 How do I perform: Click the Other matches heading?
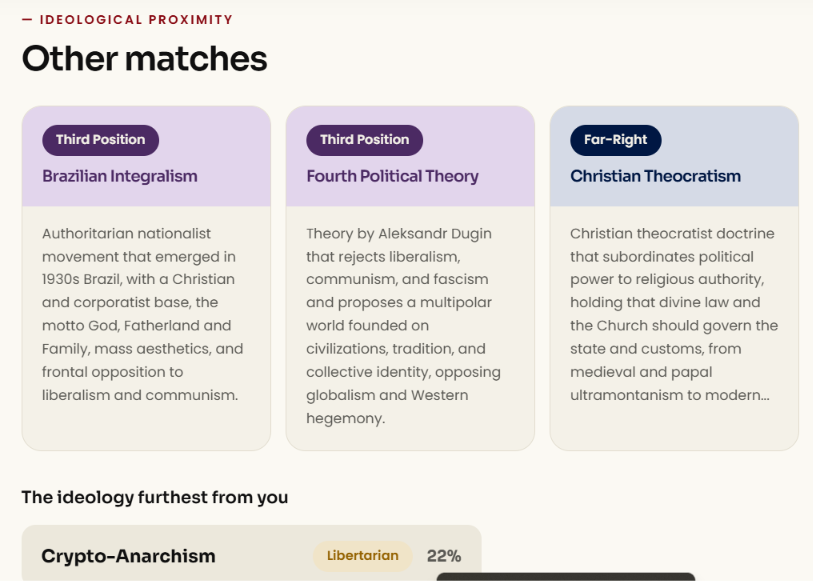[x=145, y=59]
